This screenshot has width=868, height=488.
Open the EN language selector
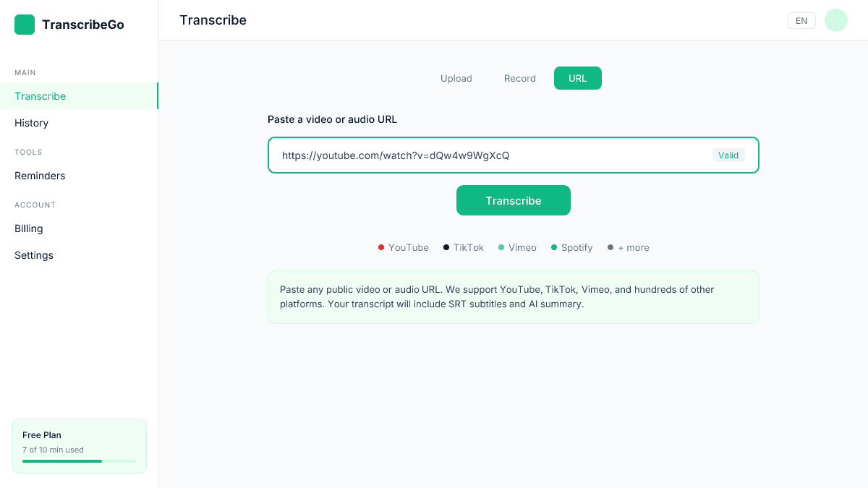pos(801,20)
